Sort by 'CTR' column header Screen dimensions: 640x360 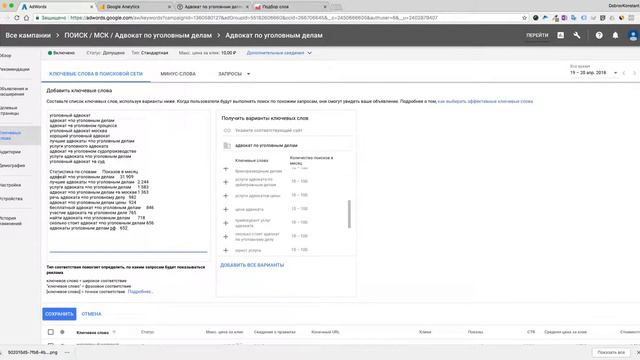click(x=531, y=332)
